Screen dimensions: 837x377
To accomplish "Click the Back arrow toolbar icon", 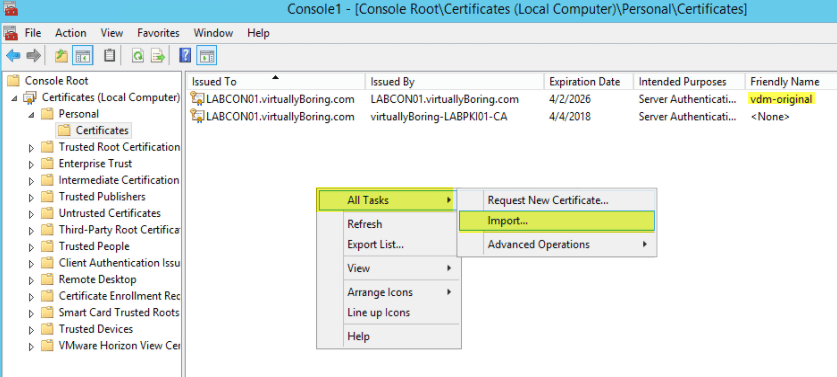I will point(13,55).
